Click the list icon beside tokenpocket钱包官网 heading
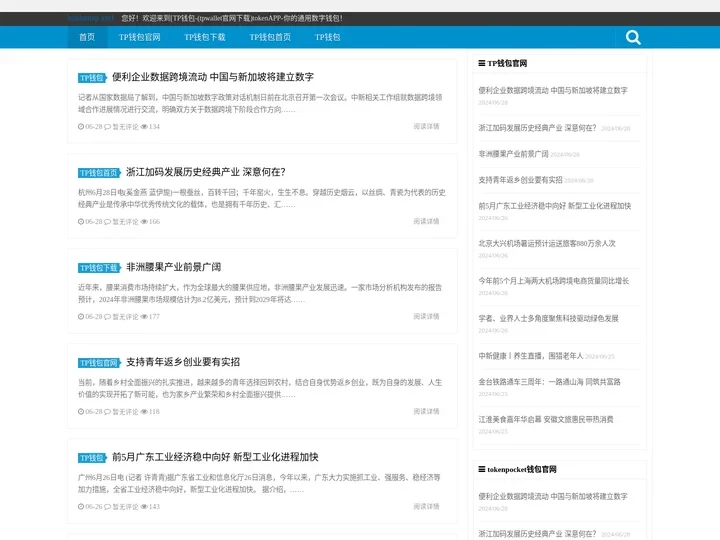 [x=482, y=469]
